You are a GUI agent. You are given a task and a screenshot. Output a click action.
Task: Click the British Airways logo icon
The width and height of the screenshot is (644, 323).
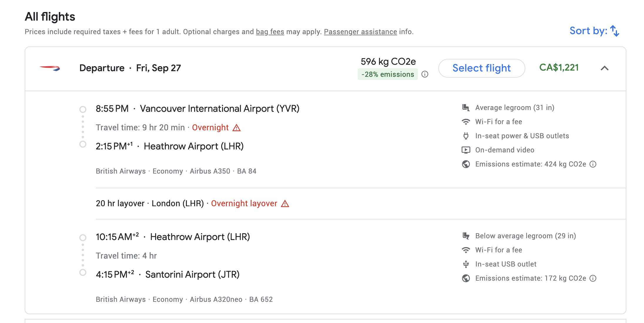pyautogui.click(x=50, y=68)
